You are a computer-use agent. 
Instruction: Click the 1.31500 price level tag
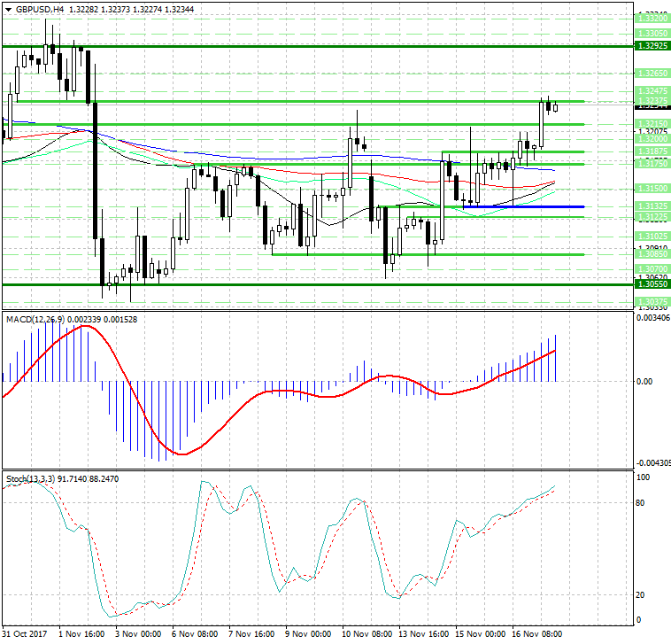pyautogui.click(x=652, y=189)
